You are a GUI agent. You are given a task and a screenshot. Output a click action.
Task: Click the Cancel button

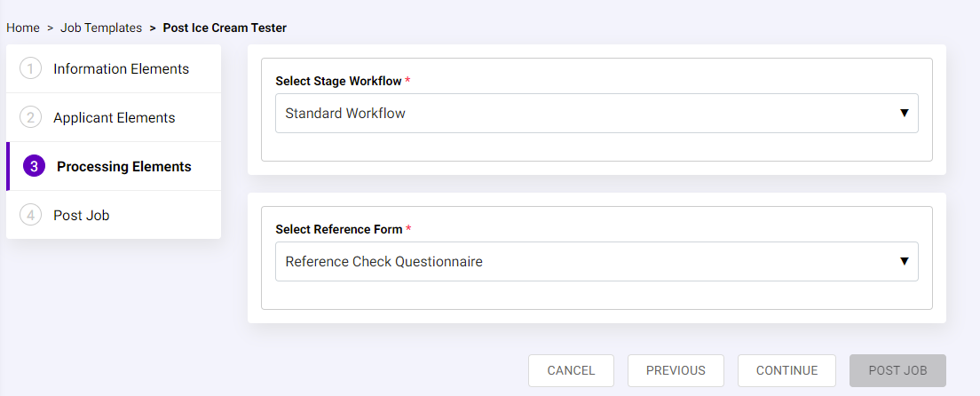[x=572, y=371]
